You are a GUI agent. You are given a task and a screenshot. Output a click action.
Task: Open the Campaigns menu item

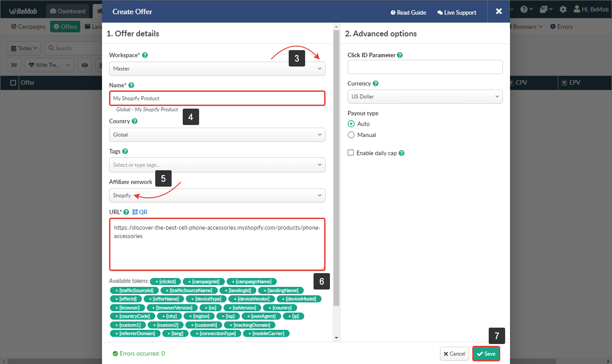point(28,27)
